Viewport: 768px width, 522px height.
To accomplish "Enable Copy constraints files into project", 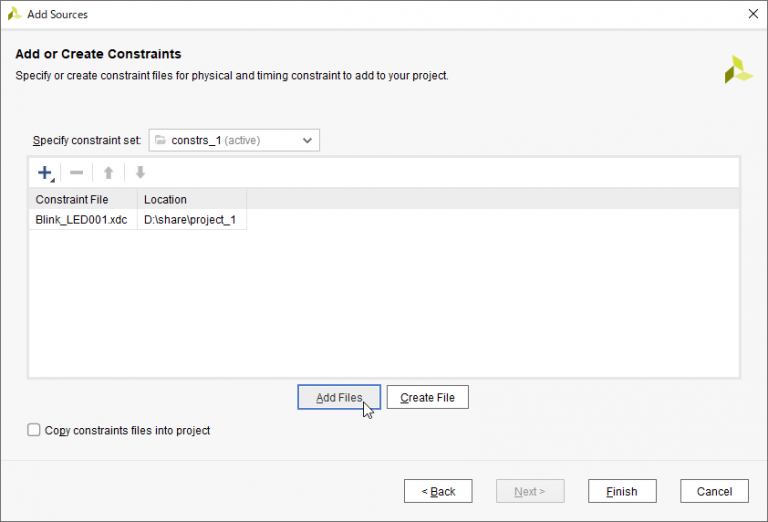I will point(35,430).
